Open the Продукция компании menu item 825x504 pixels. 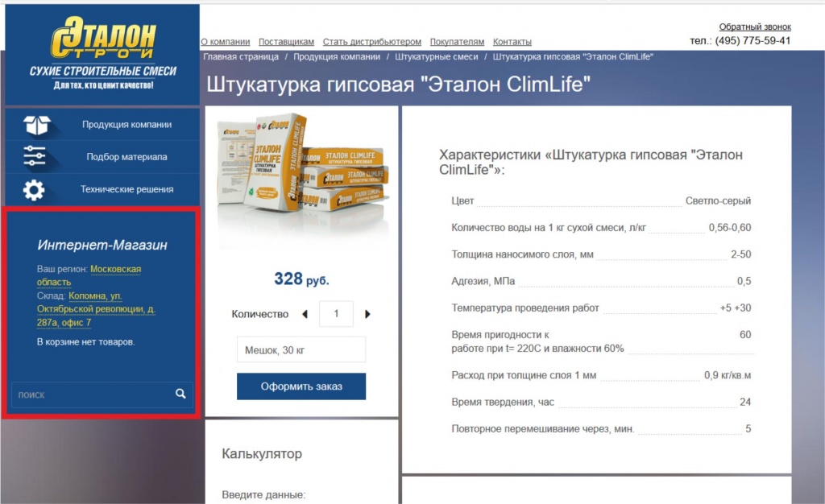click(x=126, y=125)
